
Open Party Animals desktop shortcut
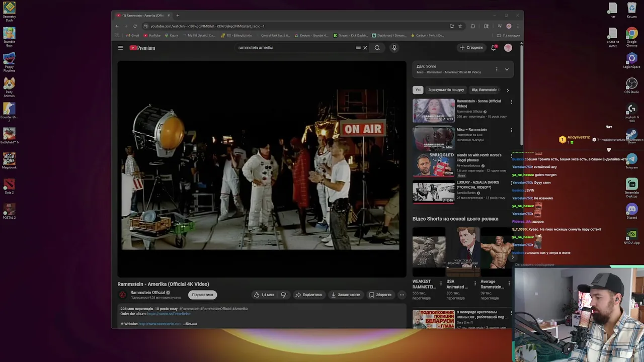(x=9, y=87)
